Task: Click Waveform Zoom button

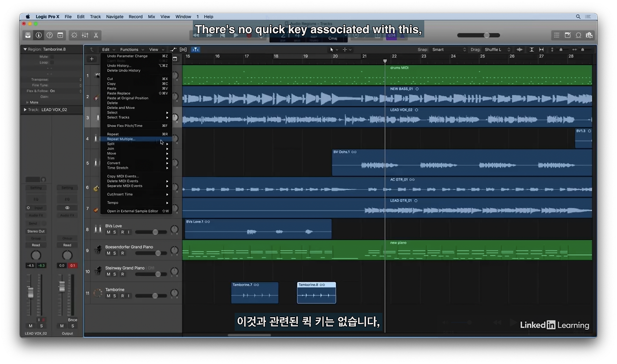Action: point(520,50)
